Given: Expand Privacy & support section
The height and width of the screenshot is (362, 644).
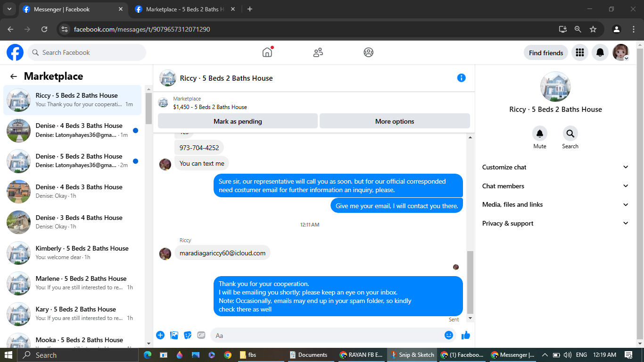Looking at the screenshot, I should coord(555,223).
